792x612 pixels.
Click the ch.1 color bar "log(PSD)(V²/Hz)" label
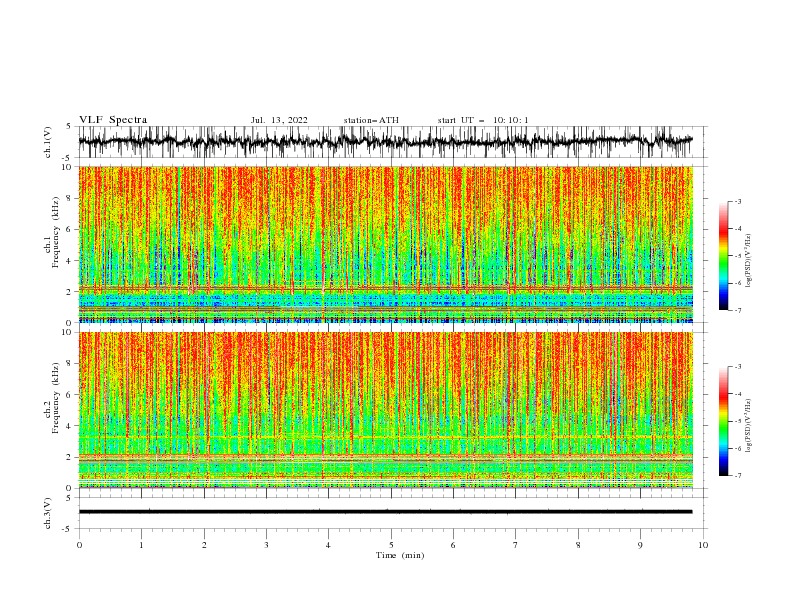749,261
